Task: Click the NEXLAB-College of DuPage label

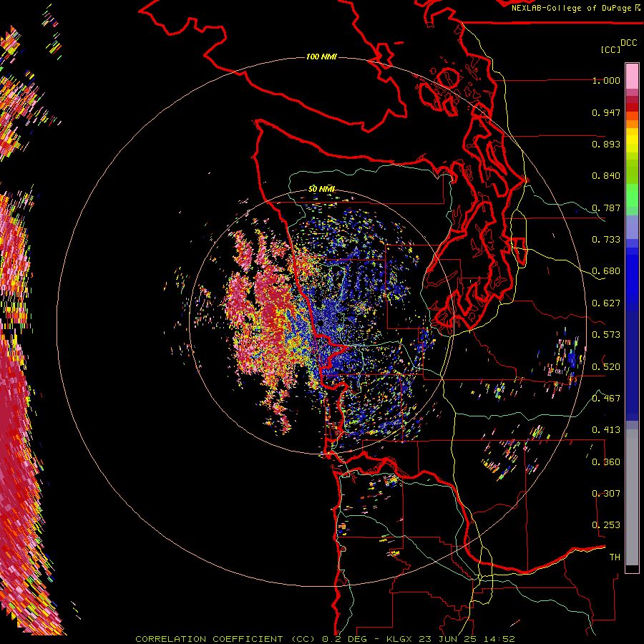Action: coord(575,8)
